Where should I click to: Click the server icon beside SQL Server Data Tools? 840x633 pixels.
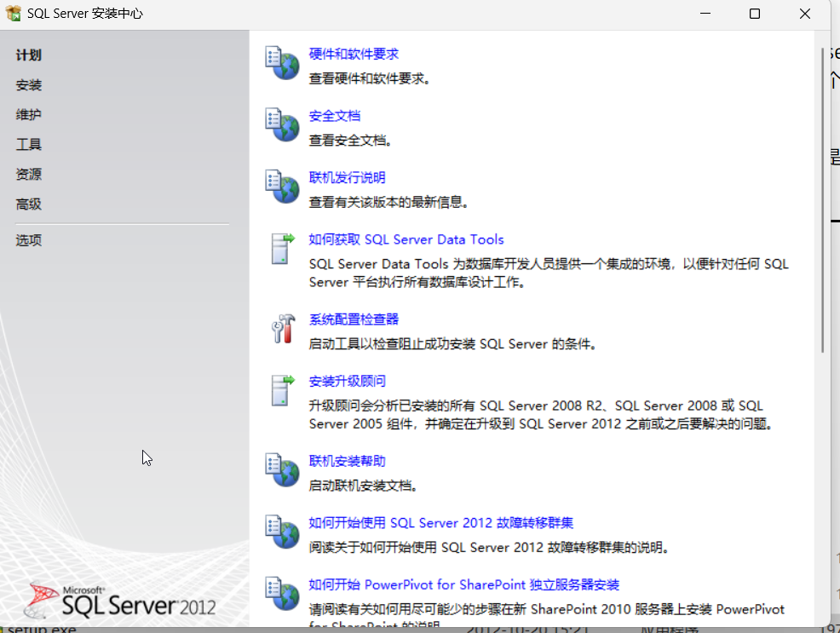[x=283, y=249]
